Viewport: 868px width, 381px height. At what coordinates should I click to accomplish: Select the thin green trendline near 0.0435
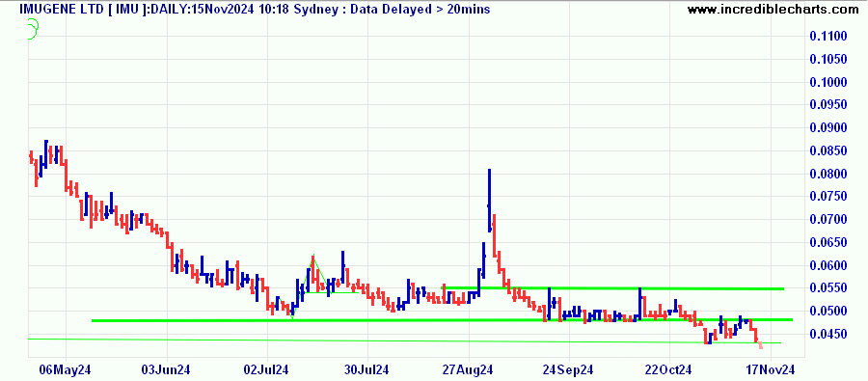pyautogui.click(x=404, y=340)
